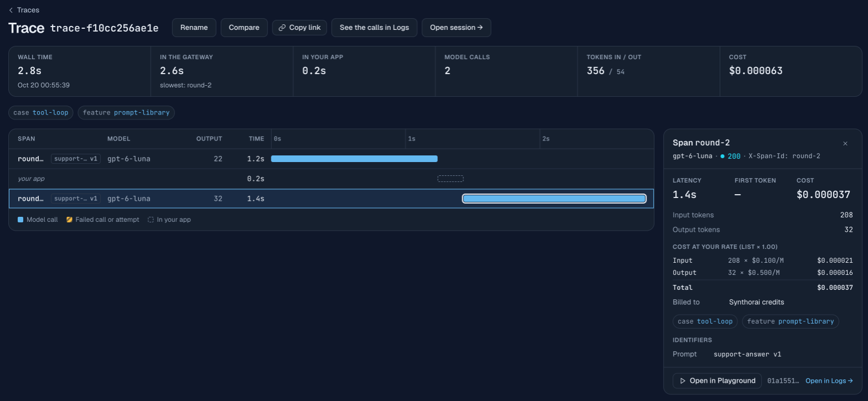
Task: Click the support v1 badge in selected row
Action: point(76,199)
